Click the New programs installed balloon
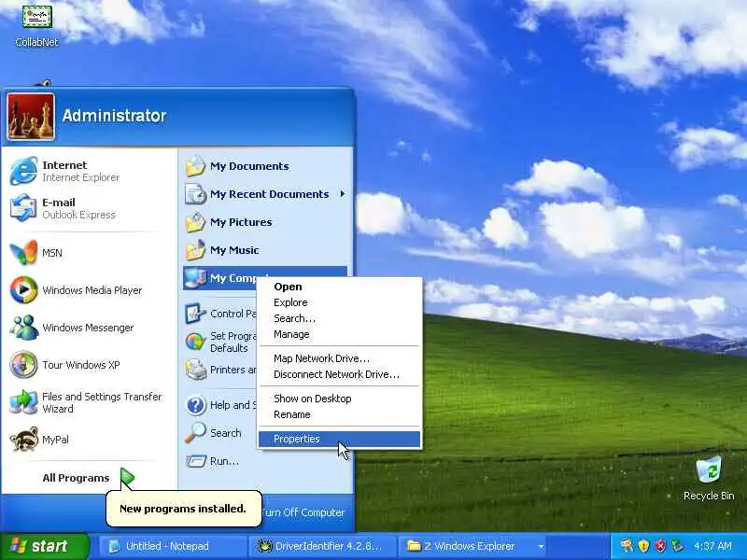This screenshot has height=560, width=747. click(x=183, y=509)
